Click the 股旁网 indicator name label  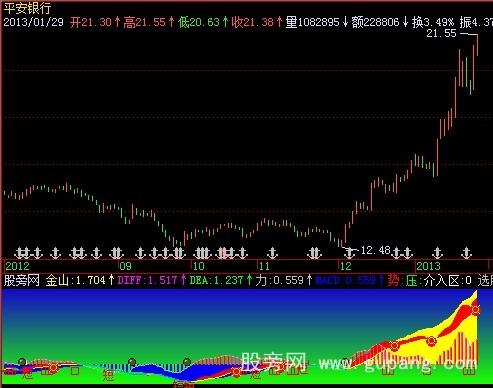pos(21,280)
